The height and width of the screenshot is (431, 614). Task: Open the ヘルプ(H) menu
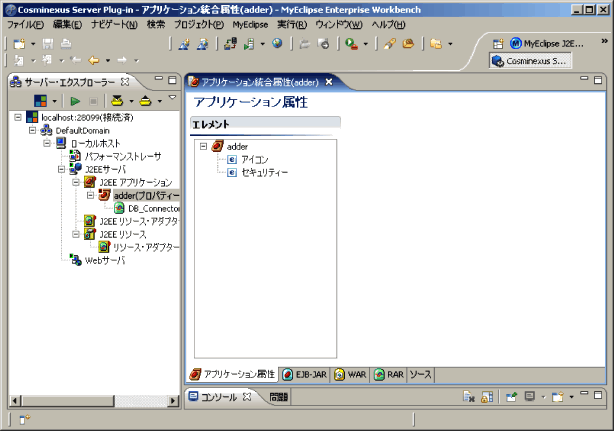388,25
